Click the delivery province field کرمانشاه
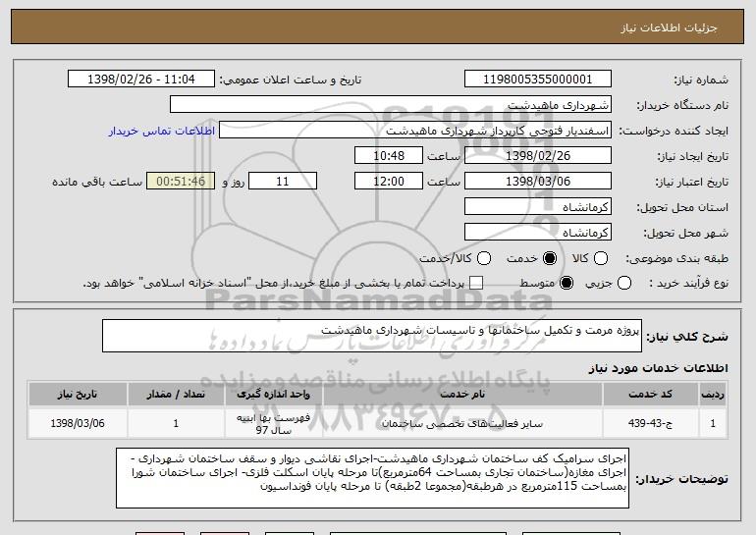This screenshot has width=756, height=535. coord(538,207)
